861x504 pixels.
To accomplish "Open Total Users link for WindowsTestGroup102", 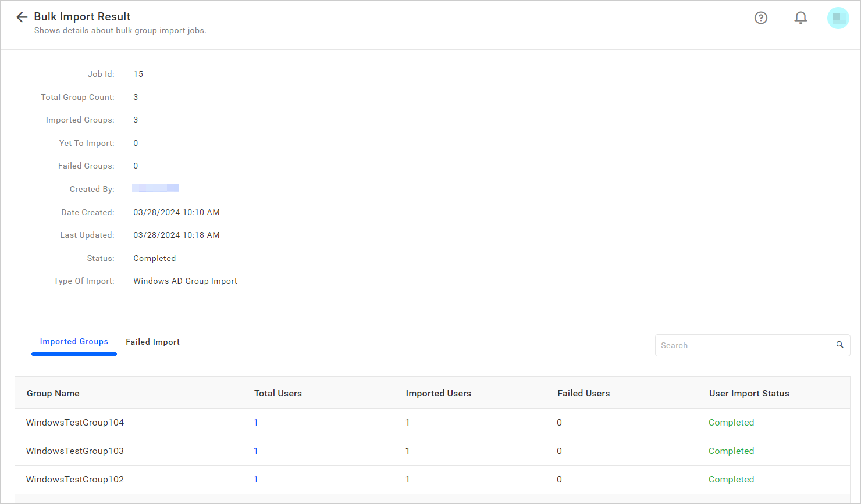I will (256, 480).
